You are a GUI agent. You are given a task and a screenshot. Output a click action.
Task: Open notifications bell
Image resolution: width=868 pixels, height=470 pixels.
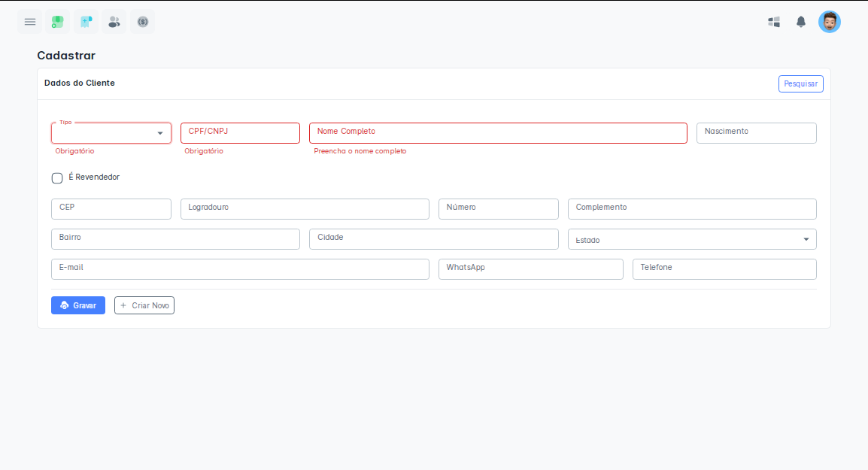point(801,22)
